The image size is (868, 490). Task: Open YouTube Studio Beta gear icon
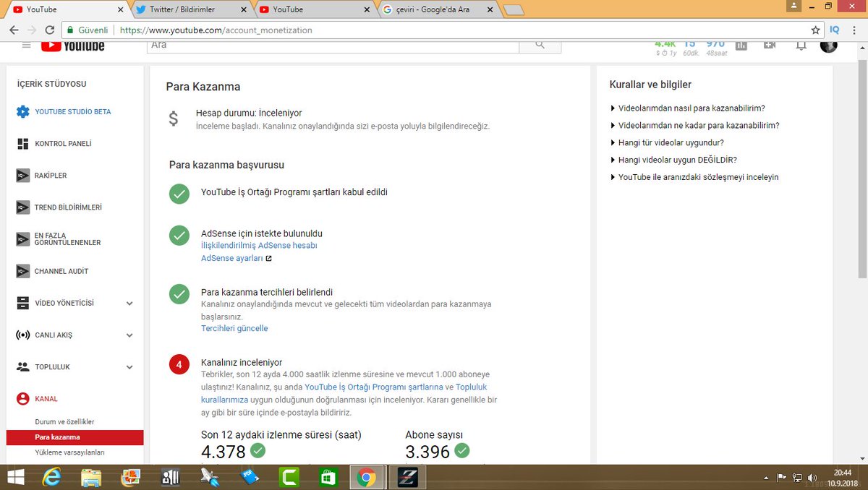[x=22, y=112]
